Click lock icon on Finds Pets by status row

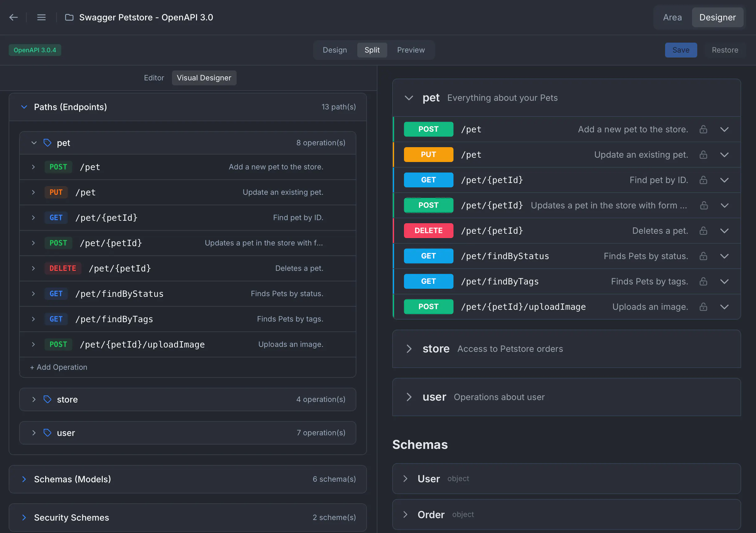pyautogui.click(x=703, y=256)
